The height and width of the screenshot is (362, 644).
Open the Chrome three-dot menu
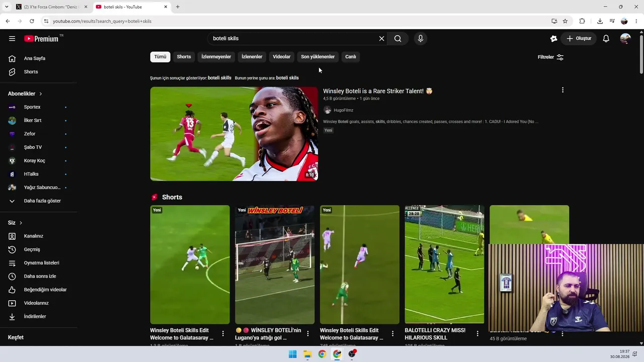pos(637,21)
